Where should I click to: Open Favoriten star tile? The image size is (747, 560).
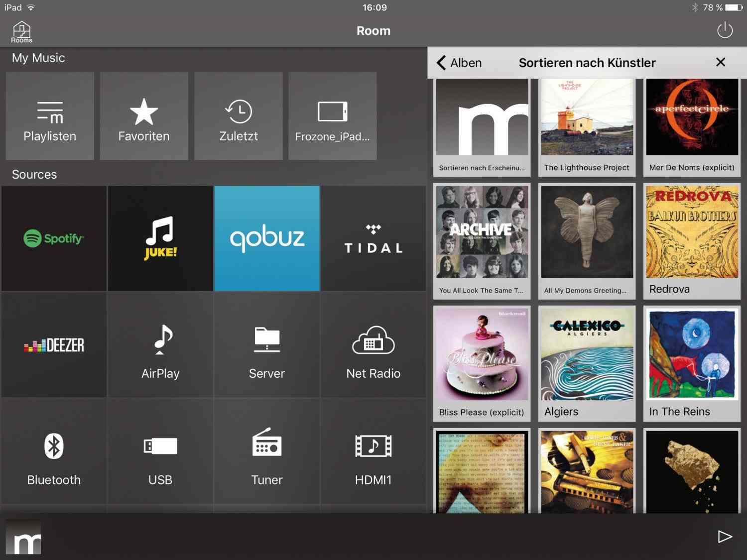pyautogui.click(x=144, y=115)
